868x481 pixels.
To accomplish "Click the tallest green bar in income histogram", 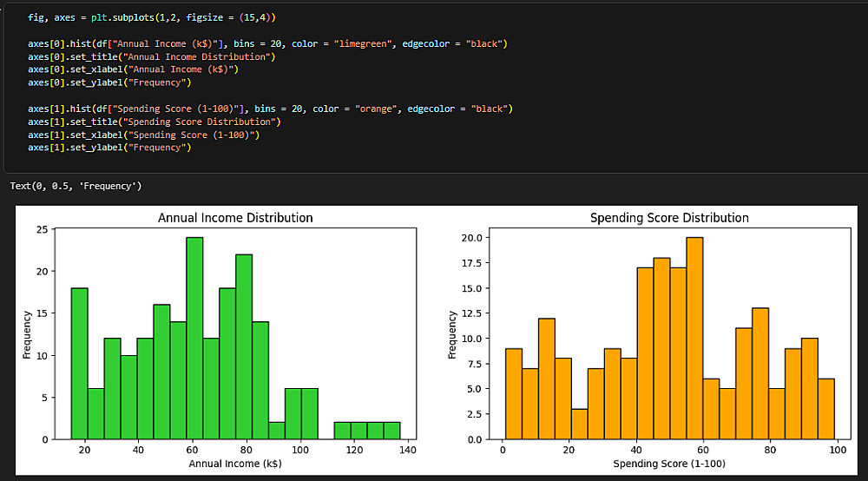I will 194,339.
